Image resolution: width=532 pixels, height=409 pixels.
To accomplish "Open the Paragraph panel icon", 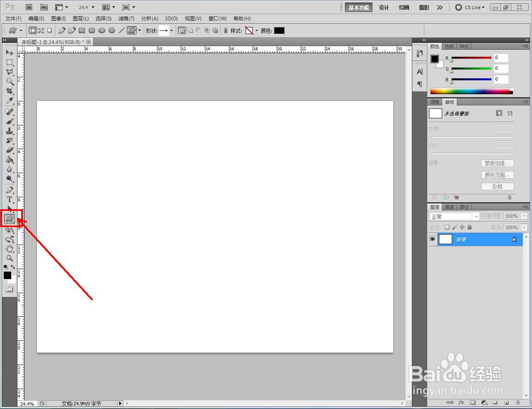I will pos(420,84).
